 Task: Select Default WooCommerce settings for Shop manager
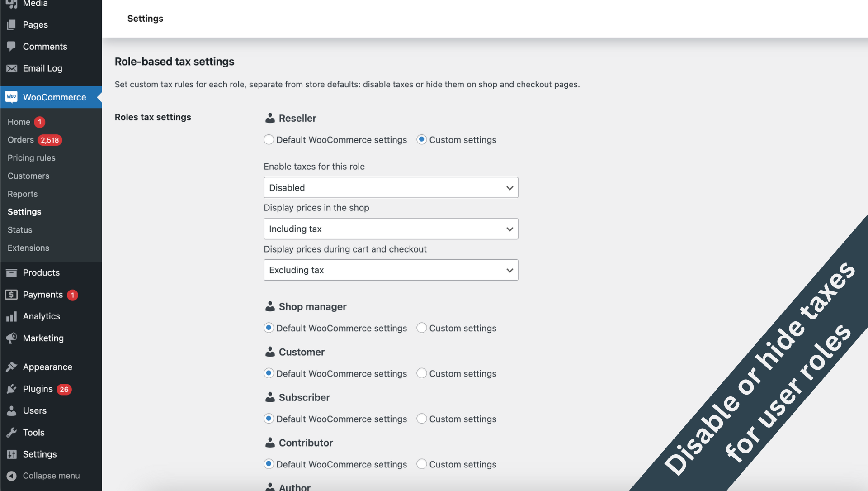[x=269, y=328]
